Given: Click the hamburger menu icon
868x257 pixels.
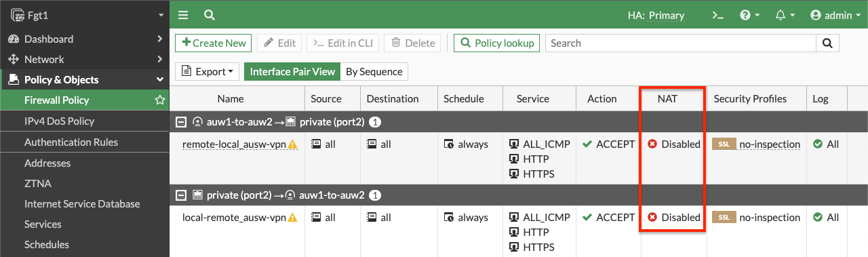Looking at the screenshot, I should 183,15.
